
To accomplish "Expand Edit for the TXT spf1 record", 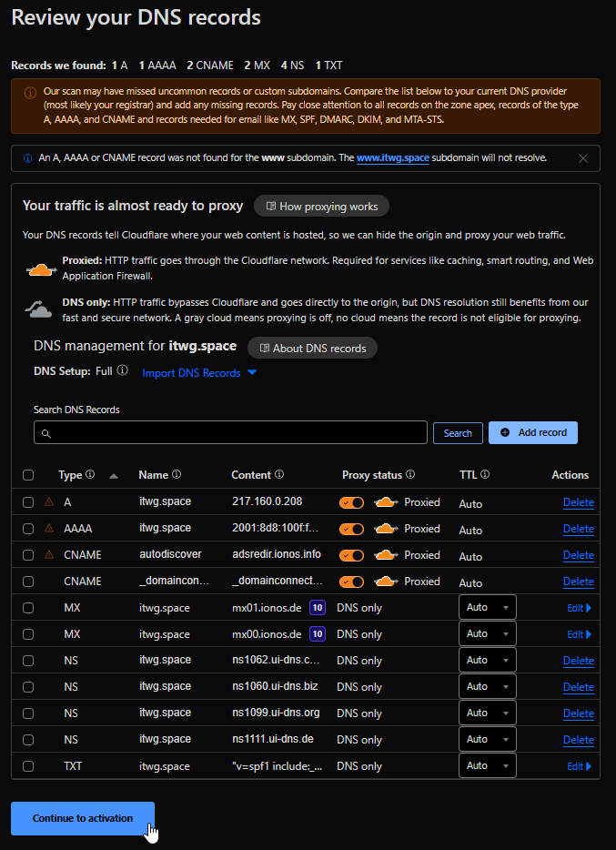I will click(580, 766).
